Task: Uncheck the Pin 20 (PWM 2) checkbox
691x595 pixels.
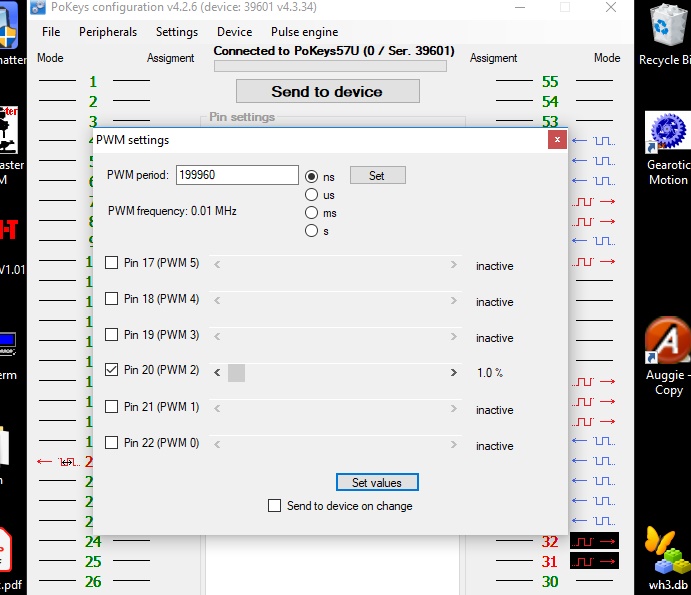Action: (112, 370)
